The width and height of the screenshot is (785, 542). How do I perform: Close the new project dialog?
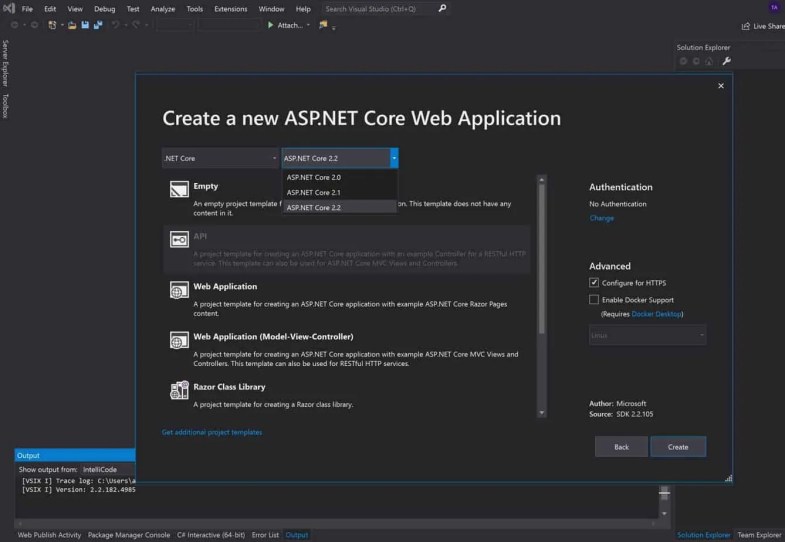(x=721, y=86)
